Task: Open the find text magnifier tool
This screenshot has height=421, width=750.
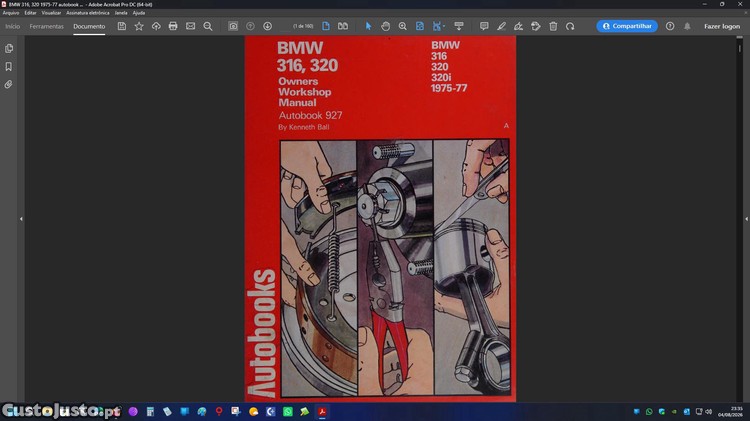Action: point(208,26)
